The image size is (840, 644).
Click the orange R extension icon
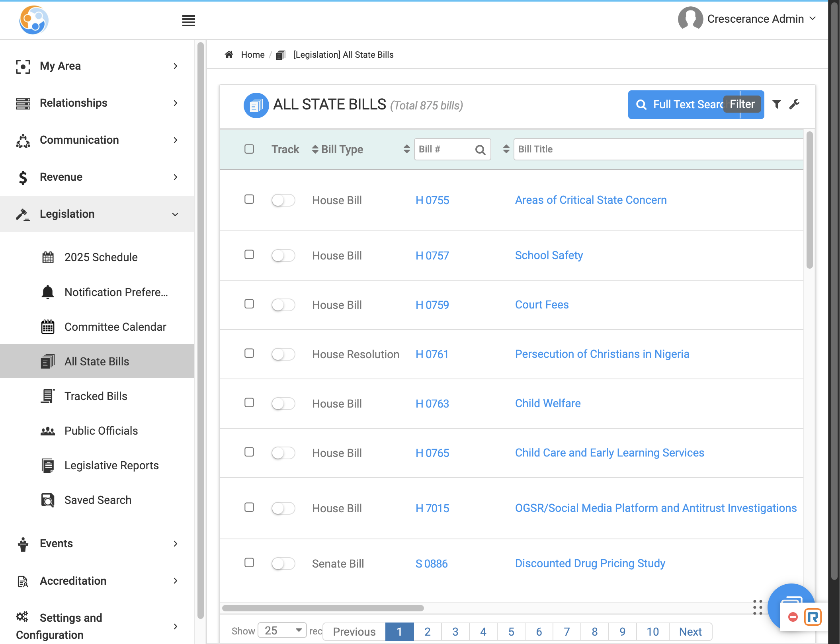tap(813, 617)
